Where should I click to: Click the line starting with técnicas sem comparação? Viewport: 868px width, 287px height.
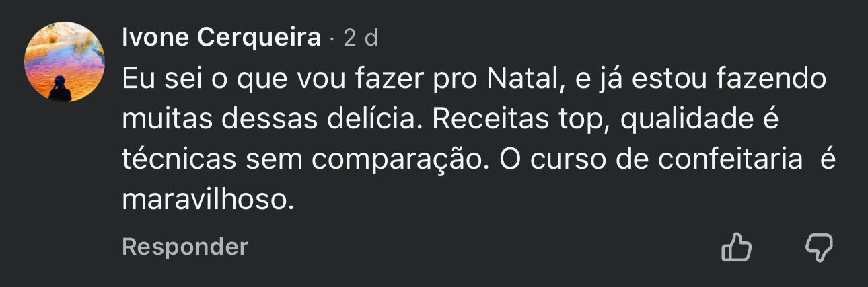478,161
